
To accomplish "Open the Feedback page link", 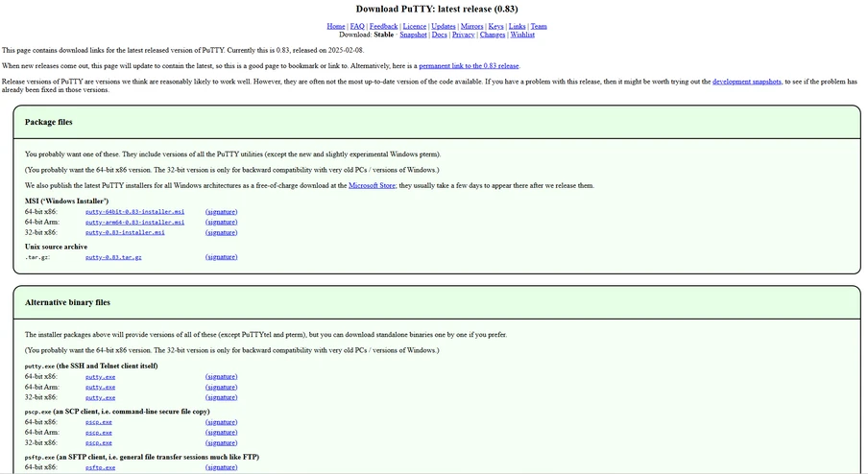I will tap(383, 26).
